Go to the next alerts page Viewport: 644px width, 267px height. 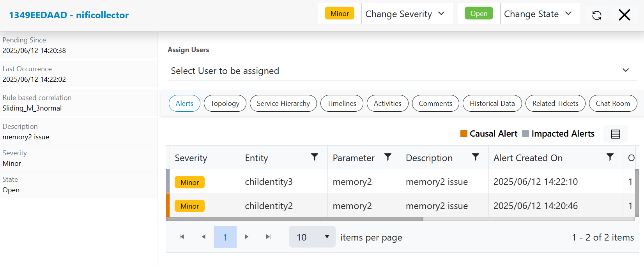pyautogui.click(x=246, y=237)
